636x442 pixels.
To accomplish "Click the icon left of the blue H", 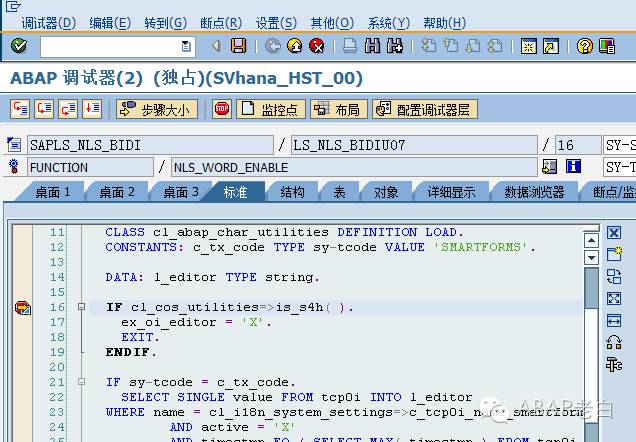I will (550, 166).
